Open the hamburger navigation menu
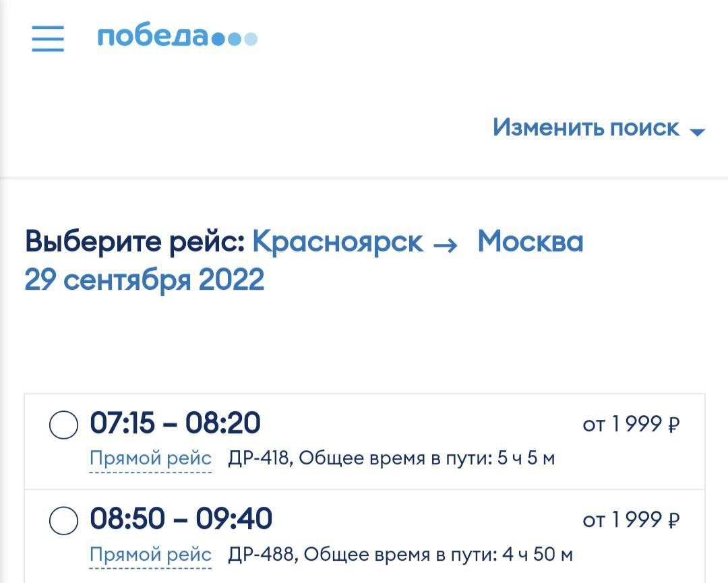 (x=48, y=38)
